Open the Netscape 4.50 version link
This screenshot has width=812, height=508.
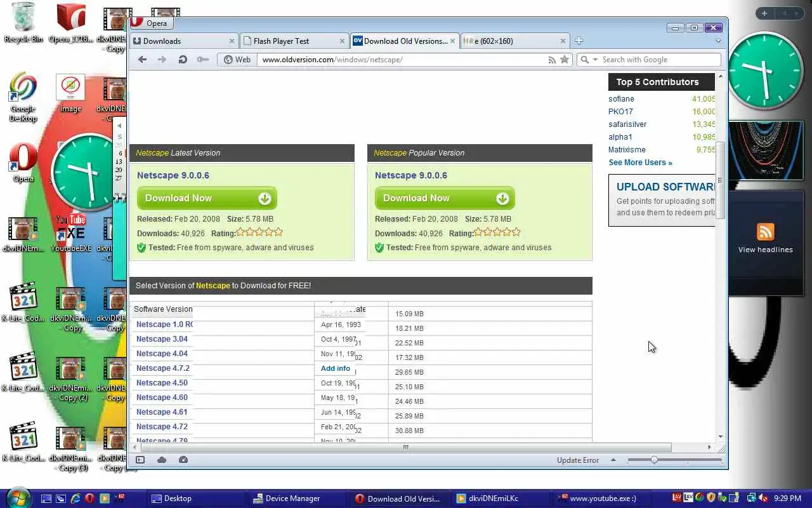(162, 383)
